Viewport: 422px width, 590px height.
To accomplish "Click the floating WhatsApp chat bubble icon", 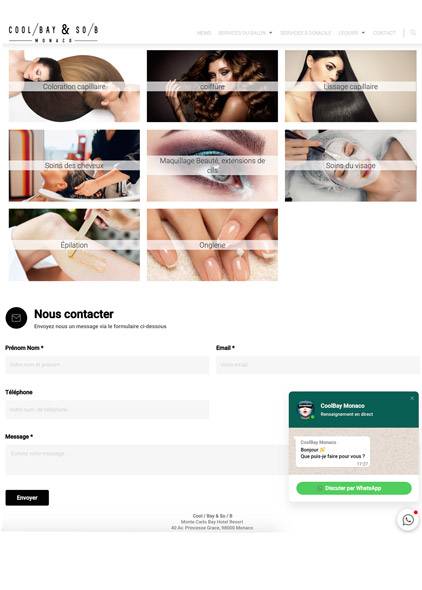I will click(x=408, y=520).
